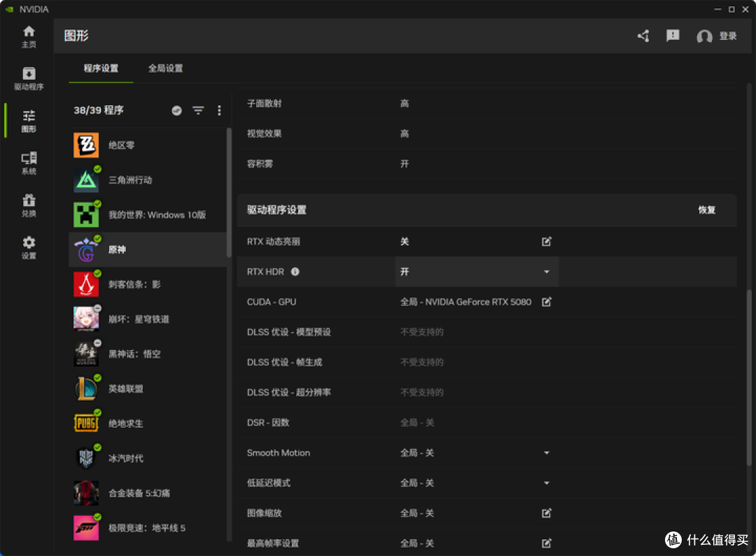This screenshot has width=756, height=556.
Task: Click the 38/39 程序 count label
Action: click(99, 111)
